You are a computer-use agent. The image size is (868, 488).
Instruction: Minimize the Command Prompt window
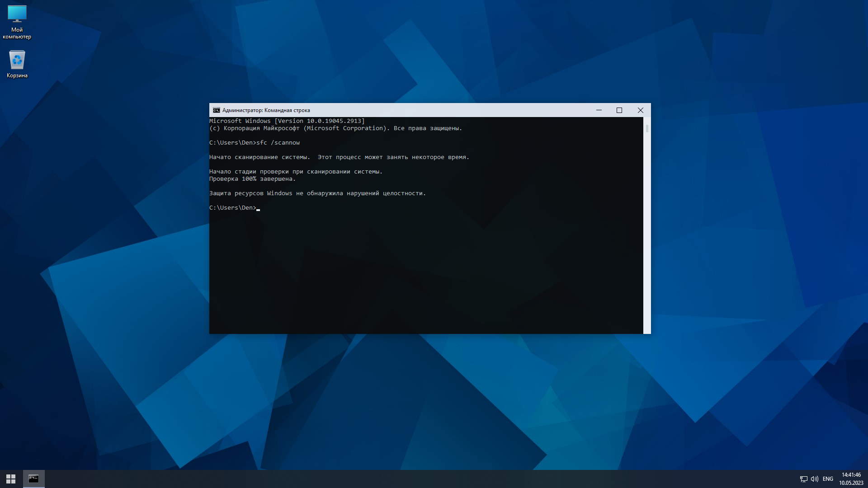[x=599, y=110]
